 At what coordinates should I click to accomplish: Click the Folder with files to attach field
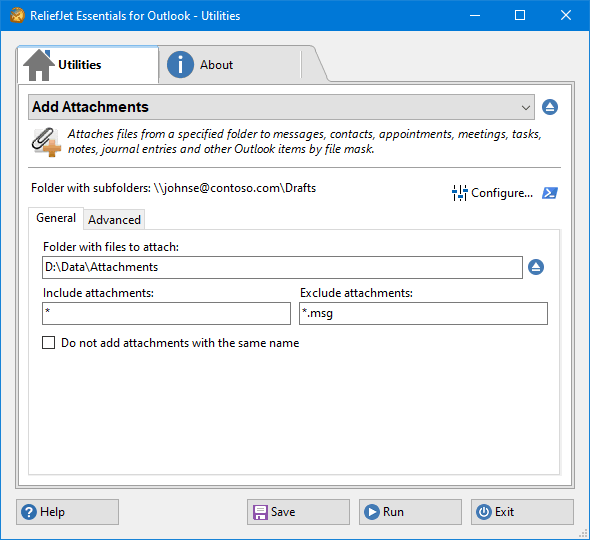coord(282,268)
